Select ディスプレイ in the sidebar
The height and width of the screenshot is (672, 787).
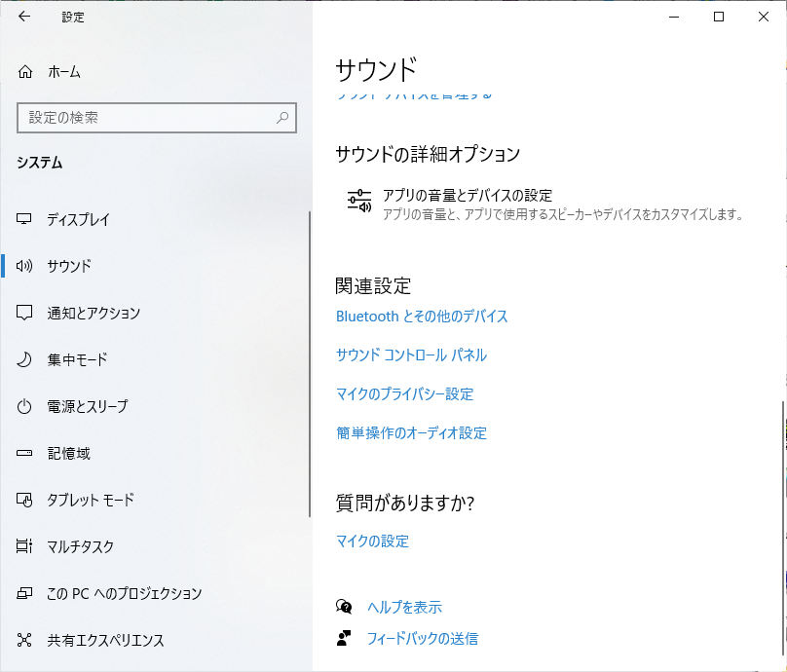[78, 219]
